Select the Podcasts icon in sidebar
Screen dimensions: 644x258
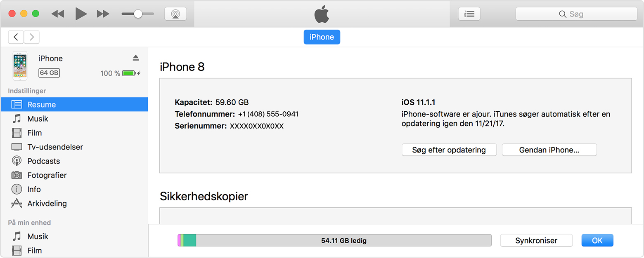17,161
